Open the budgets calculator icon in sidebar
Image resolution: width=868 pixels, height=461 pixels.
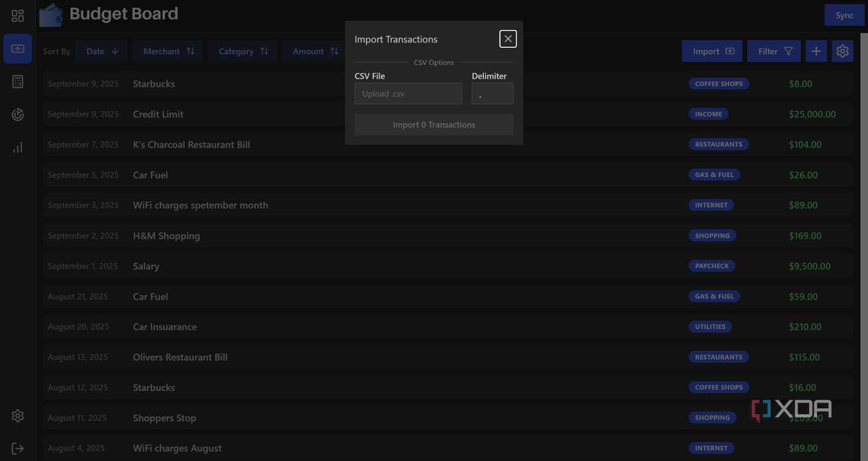click(x=17, y=82)
